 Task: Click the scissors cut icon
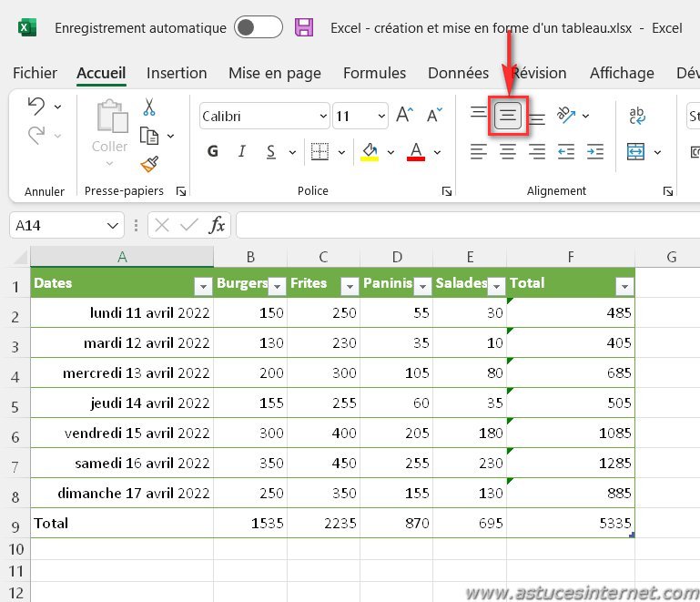[x=148, y=107]
